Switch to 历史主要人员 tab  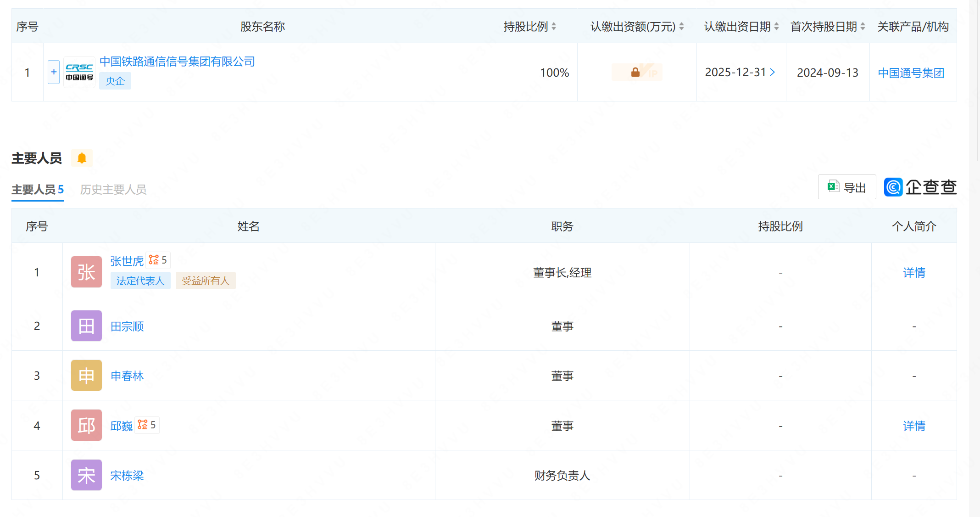[113, 189]
